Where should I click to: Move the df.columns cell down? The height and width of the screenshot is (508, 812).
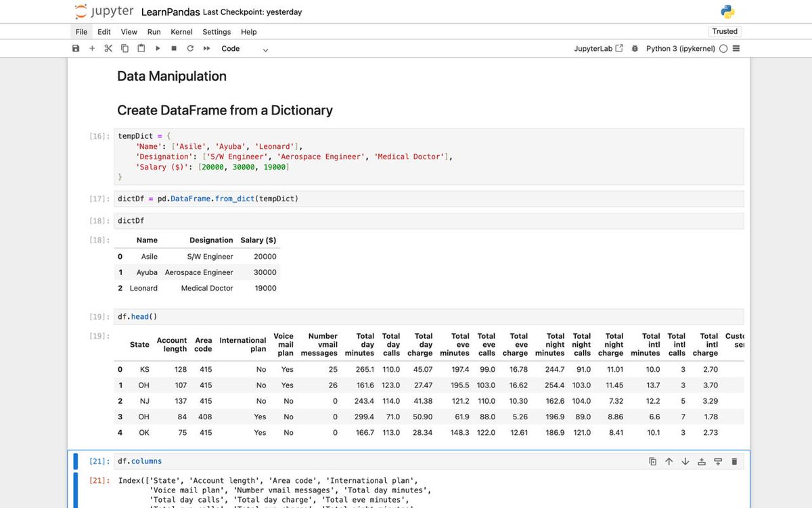coord(685,461)
